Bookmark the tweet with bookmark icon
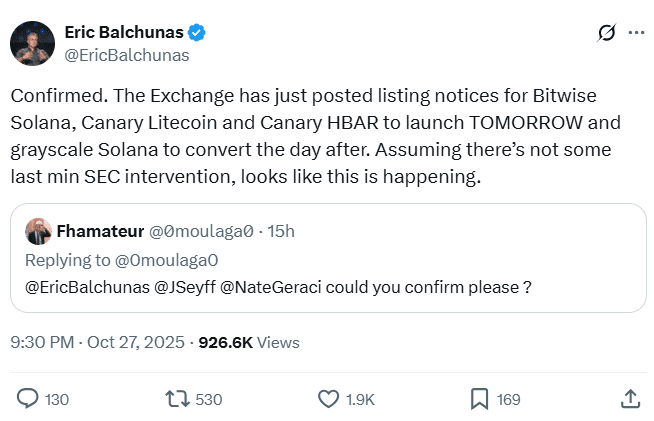The image size is (654, 421). point(479,399)
